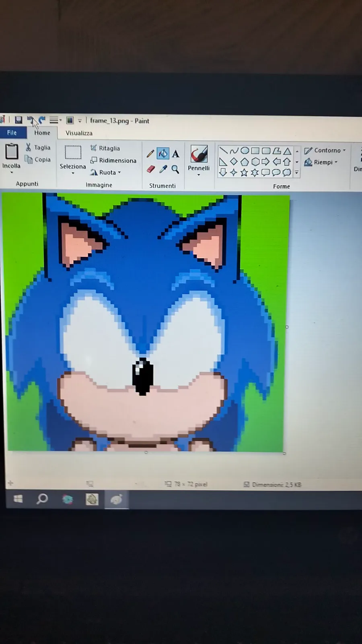
Task: Open the Ruota dropdown
Action: pyautogui.click(x=105, y=172)
